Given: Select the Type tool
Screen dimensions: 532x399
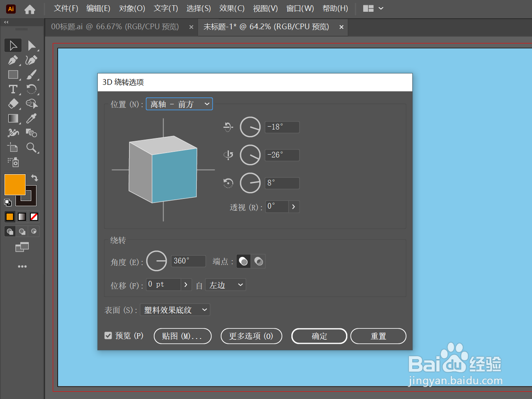Looking at the screenshot, I should (13, 89).
